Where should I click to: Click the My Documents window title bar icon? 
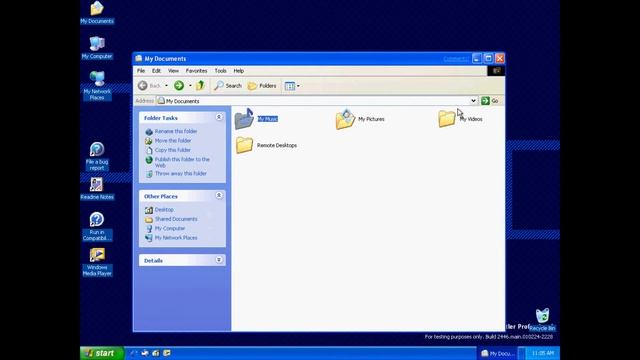pos(139,58)
